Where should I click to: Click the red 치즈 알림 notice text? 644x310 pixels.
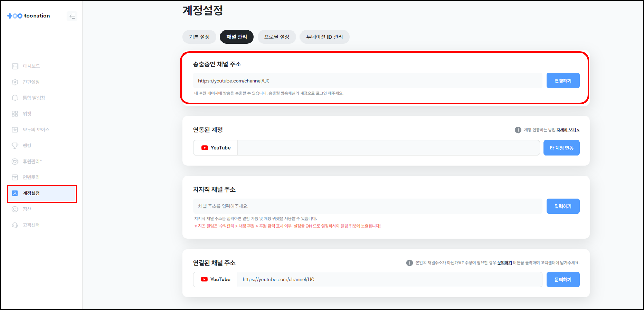pyautogui.click(x=287, y=226)
